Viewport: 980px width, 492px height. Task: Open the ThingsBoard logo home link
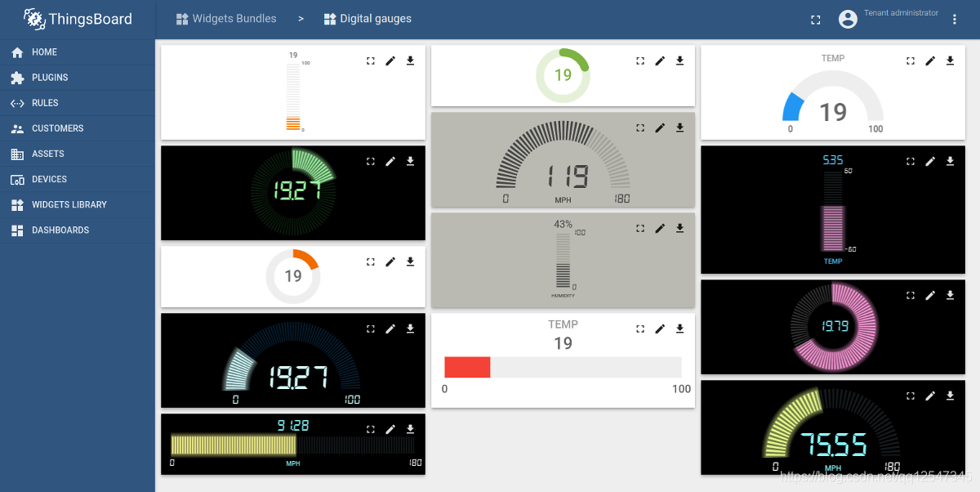click(x=78, y=19)
